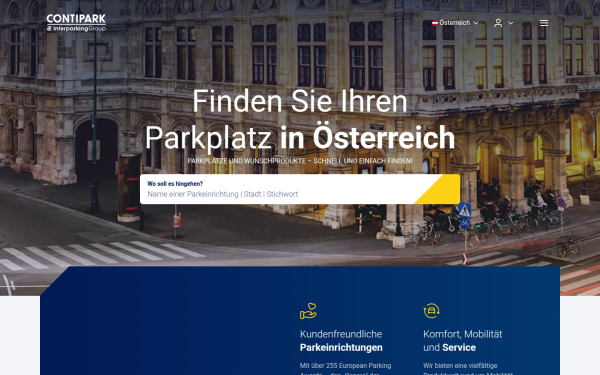600x375 pixels.
Task: Open the hamburger menu
Action: click(544, 23)
